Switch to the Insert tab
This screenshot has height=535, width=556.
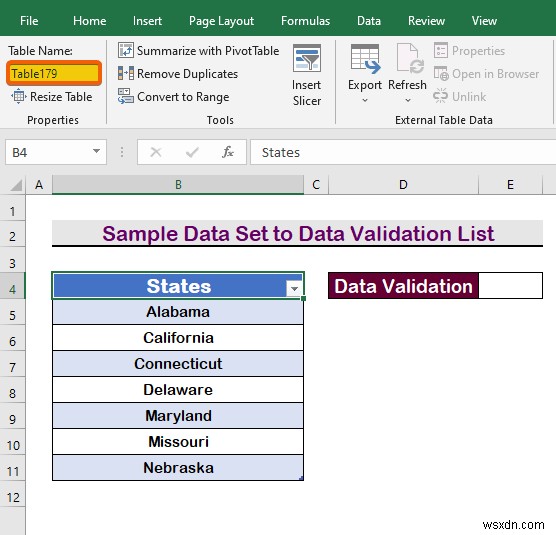(147, 21)
